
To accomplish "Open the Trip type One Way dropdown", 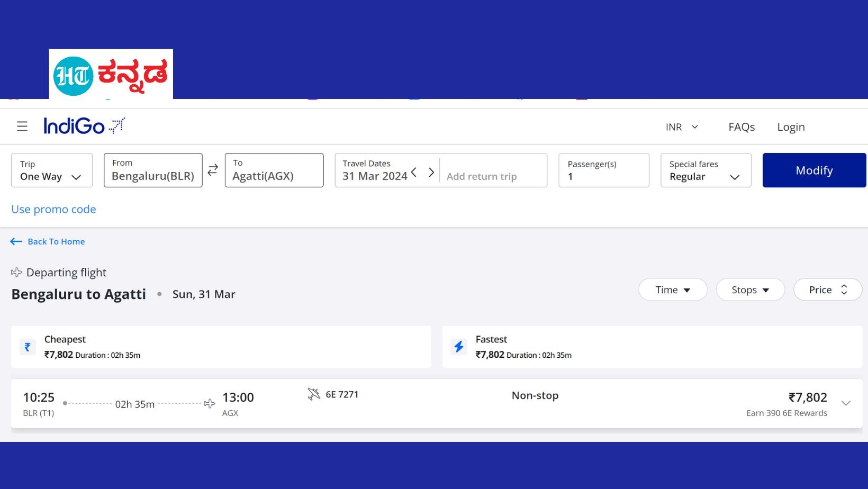I will coord(52,170).
